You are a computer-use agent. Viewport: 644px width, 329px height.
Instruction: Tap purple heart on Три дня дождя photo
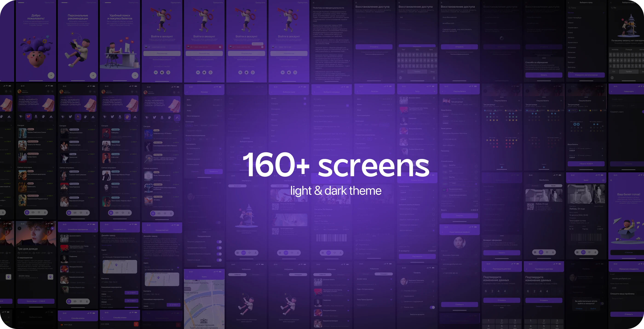tap(52, 228)
